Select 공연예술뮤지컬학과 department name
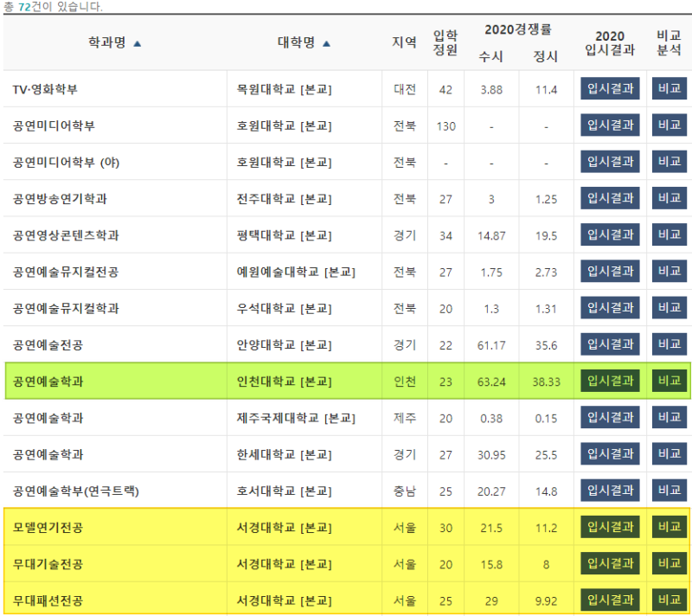 (x=66, y=309)
